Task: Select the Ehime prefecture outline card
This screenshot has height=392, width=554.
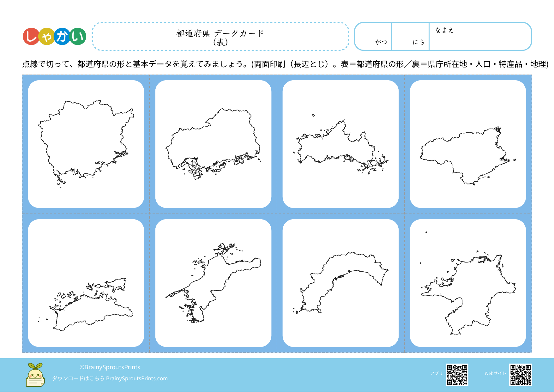Action: (x=213, y=283)
